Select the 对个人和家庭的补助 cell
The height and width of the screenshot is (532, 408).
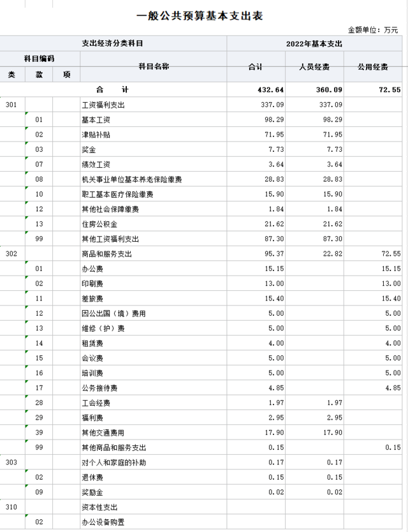pyautogui.click(x=113, y=462)
